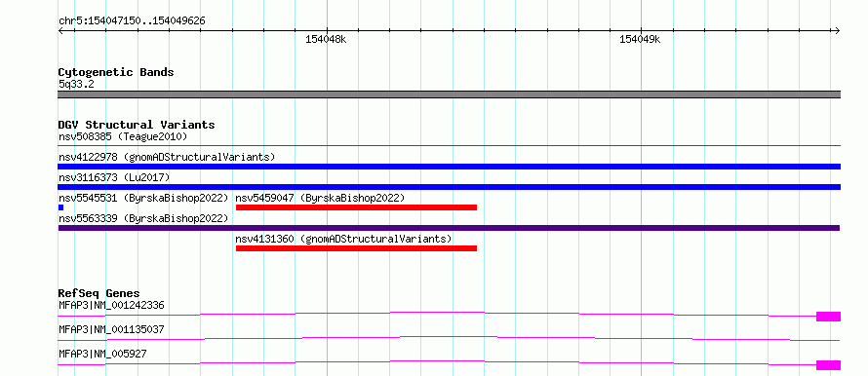
Task: Click the 5q33.2 band label
Action: coord(77,85)
